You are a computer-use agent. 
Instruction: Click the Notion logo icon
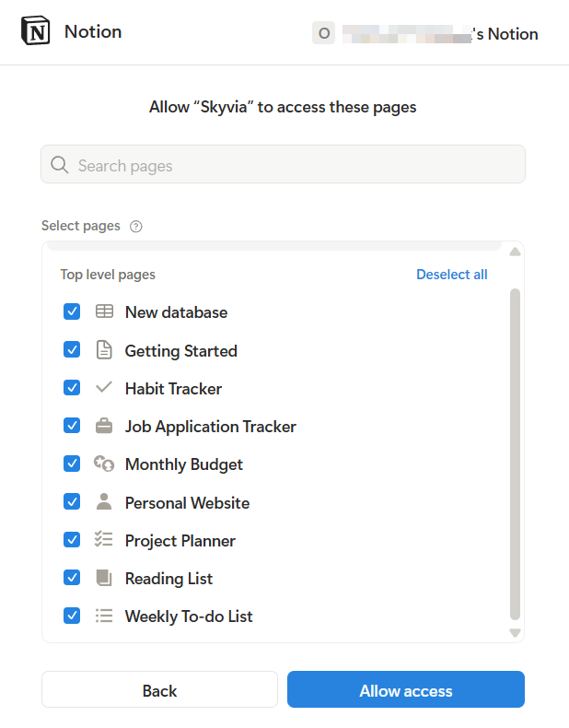pos(35,32)
